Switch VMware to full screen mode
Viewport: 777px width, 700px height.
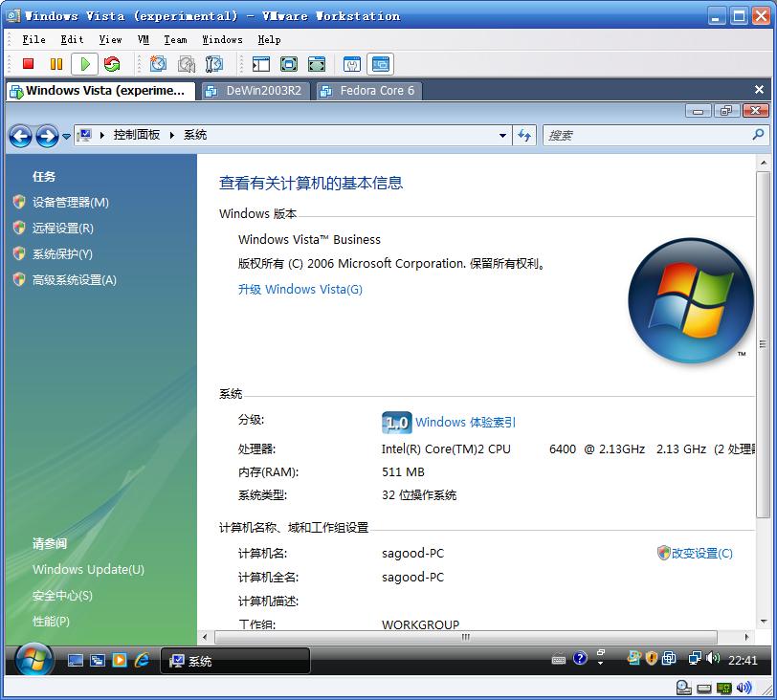[x=289, y=64]
